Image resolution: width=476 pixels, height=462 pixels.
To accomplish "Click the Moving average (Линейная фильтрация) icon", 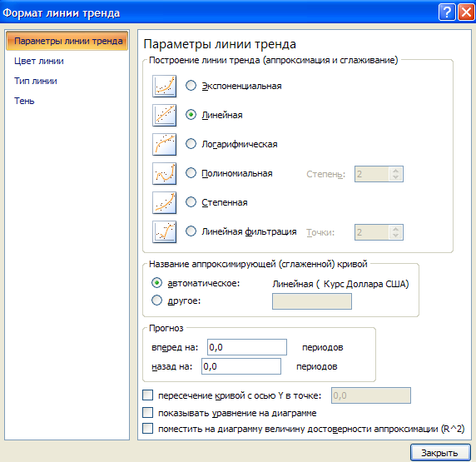I will pos(164,232).
